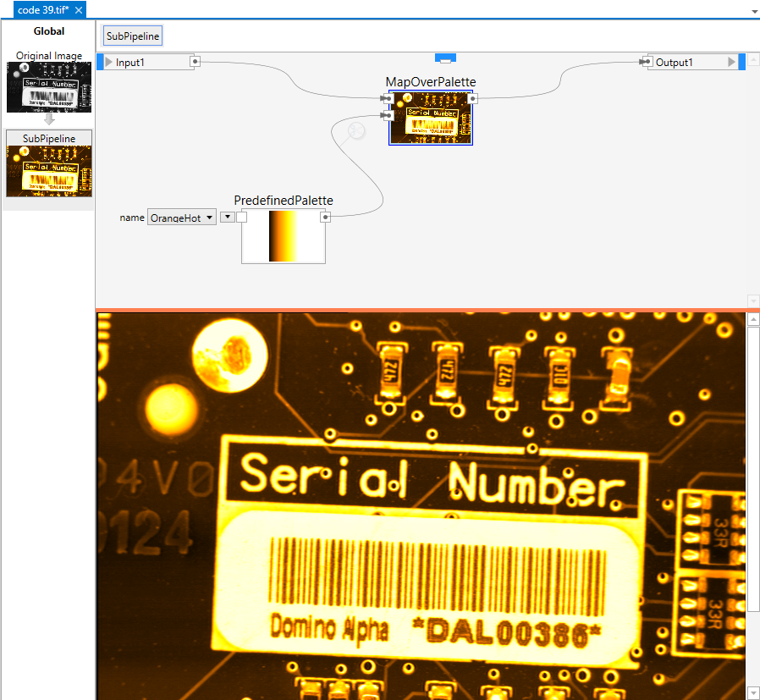The image size is (760, 700).
Task: Click the image viewer scrollbar down arrow
Action: coord(754,692)
